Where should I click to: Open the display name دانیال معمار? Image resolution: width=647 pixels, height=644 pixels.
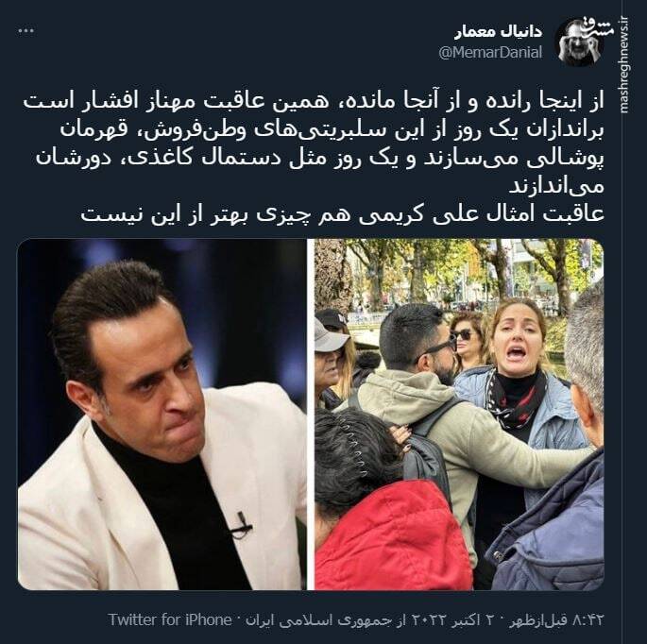coord(498,32)
